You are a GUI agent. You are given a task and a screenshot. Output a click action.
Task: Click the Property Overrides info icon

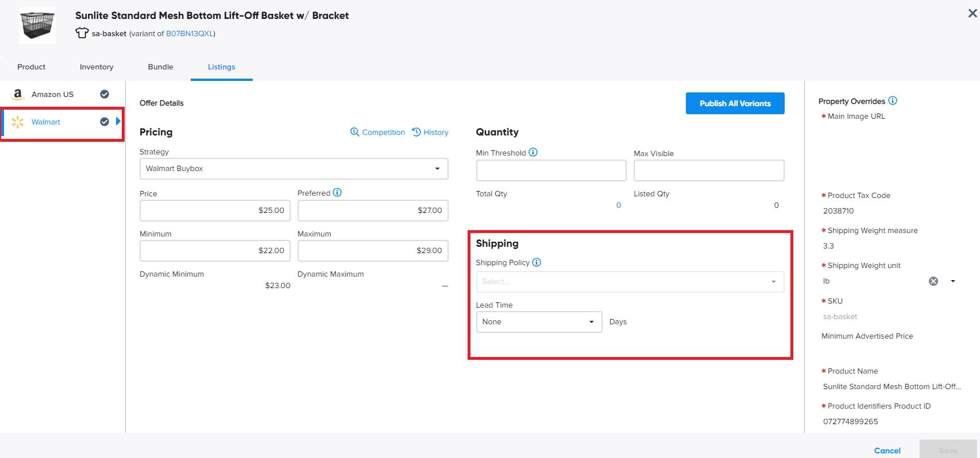click(893, 101)
